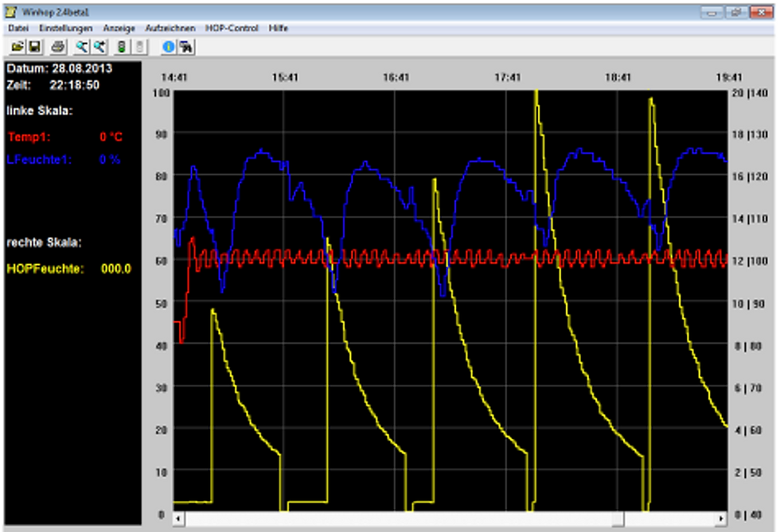Open the Datei menu
This screenshot has width=780, height=532.
click(18, 29)
